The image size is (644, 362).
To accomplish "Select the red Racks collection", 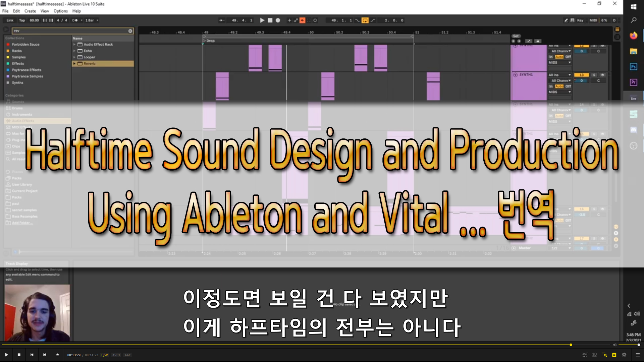I will [x=17, y=51].
